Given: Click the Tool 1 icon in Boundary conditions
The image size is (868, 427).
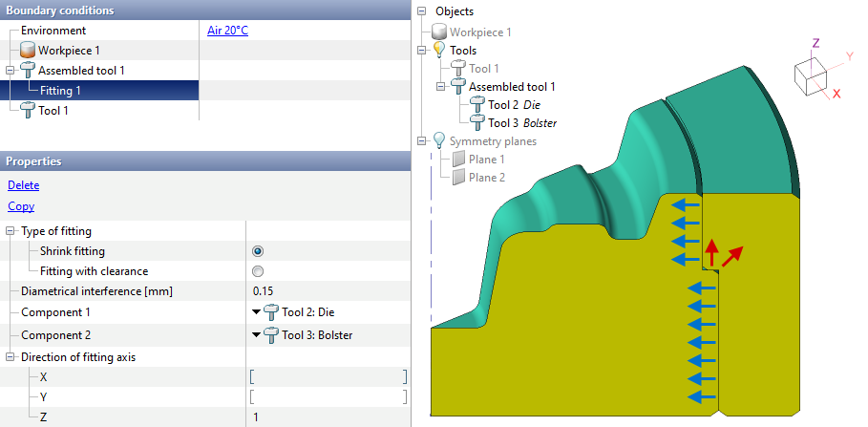Looking at the screenshot, I should coord(27,111).
